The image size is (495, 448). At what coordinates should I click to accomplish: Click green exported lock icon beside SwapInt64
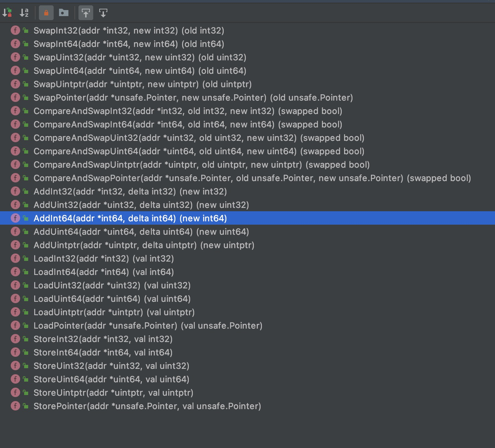coord(25,44)
